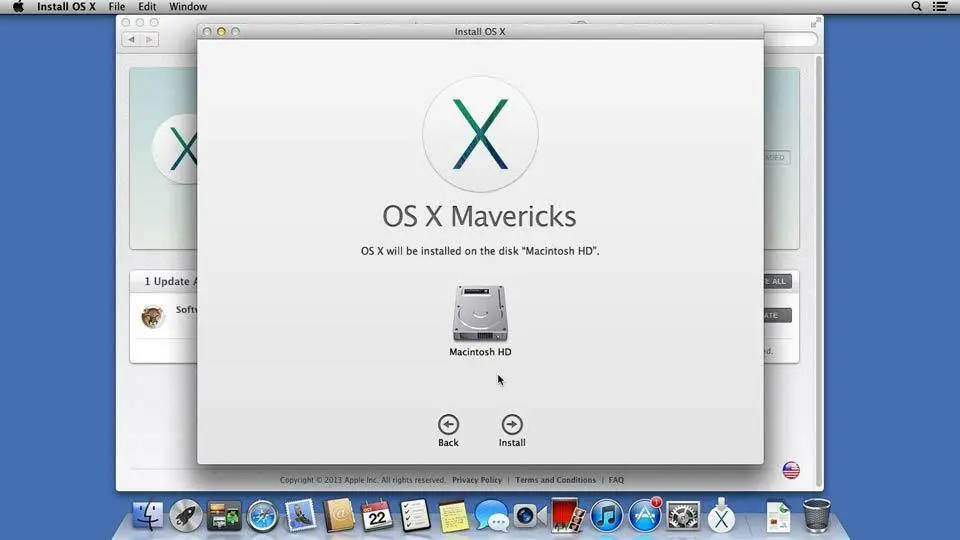The height and width of the screenshot is (540, 960).
Task: Click the Mavericks X banner in App Store
Action: click(x=163, y=158)
